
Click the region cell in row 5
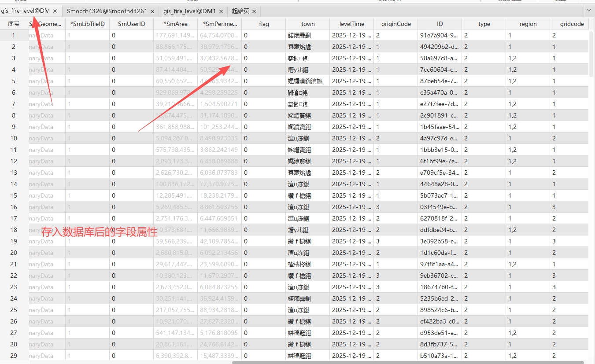click(x=528, y=81)
